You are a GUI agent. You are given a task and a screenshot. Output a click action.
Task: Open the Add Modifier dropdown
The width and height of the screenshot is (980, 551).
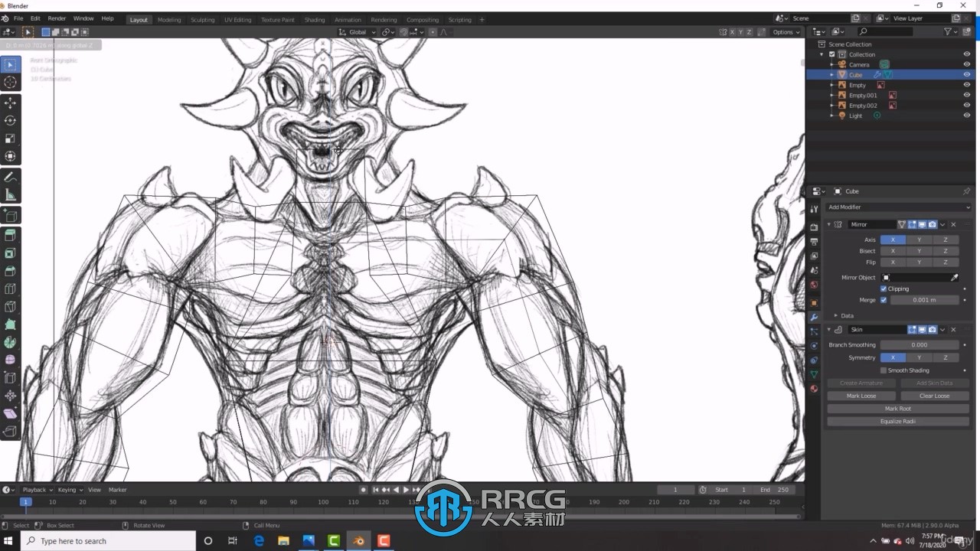coord(899,207)
